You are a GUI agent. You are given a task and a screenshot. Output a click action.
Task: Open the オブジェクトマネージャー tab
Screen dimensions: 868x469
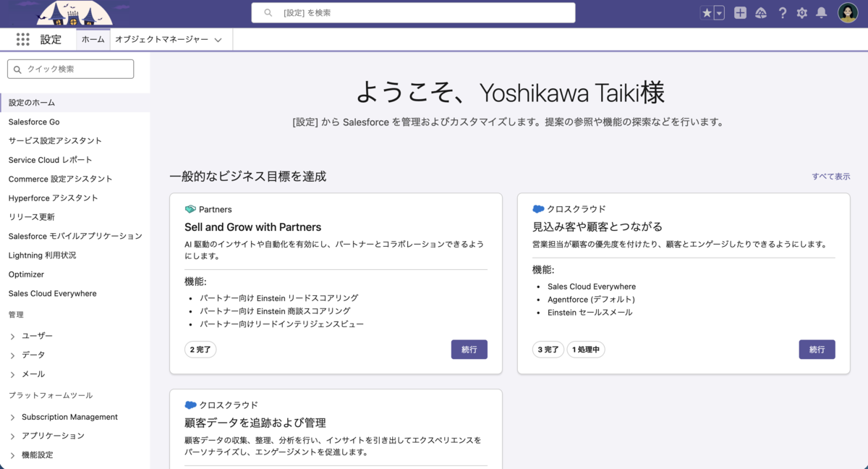pyautogui.click(x=161, y=40)
